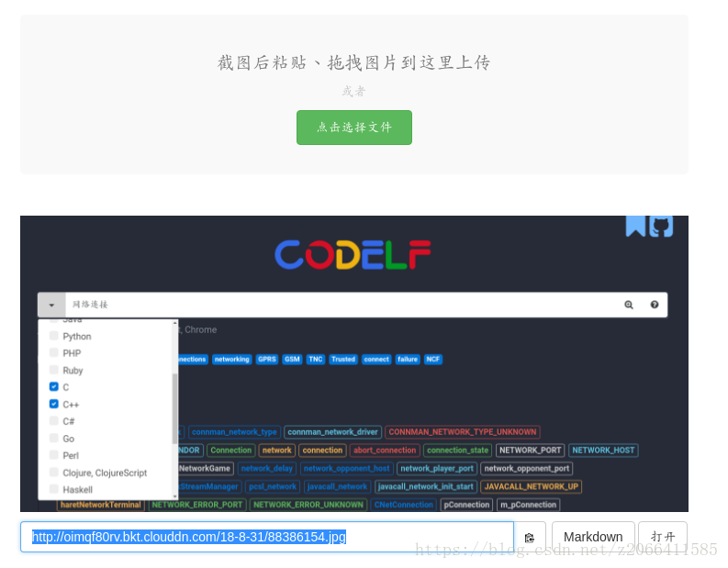Select the m_pConnection variable tag

(x=529, y=505)
